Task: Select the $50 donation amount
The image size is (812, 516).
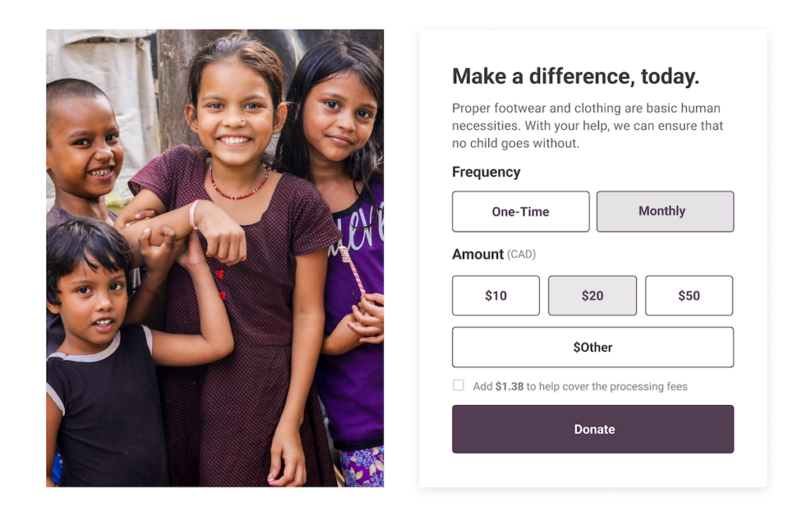Action: (688, 296)
